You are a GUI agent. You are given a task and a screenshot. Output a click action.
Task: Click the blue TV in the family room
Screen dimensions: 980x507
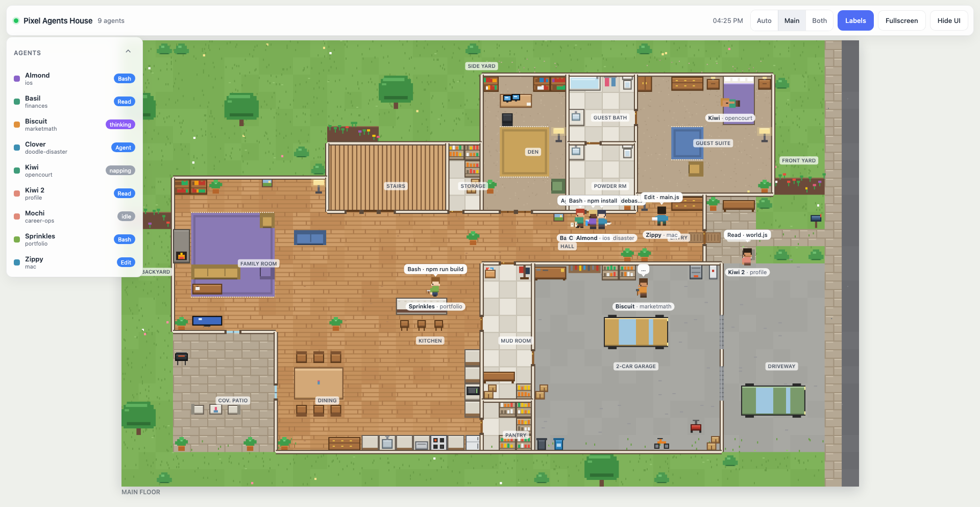[207, 321]
